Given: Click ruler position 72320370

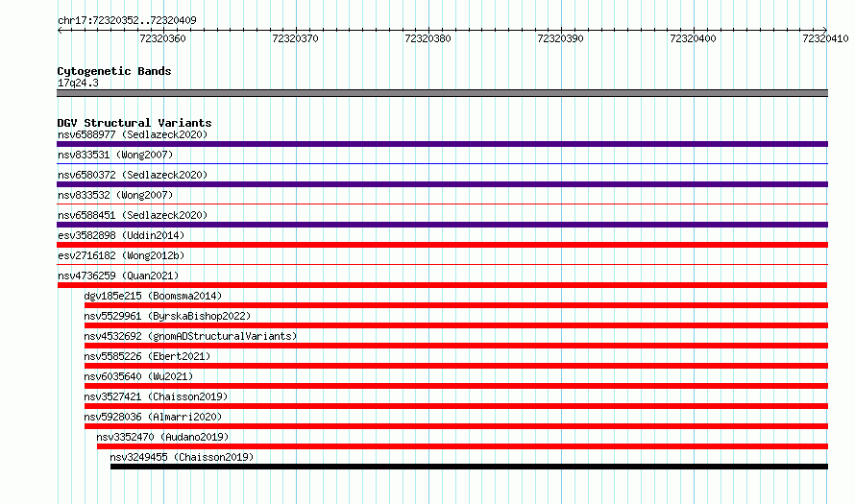Looking at the screenshot, I should (295, 38).
